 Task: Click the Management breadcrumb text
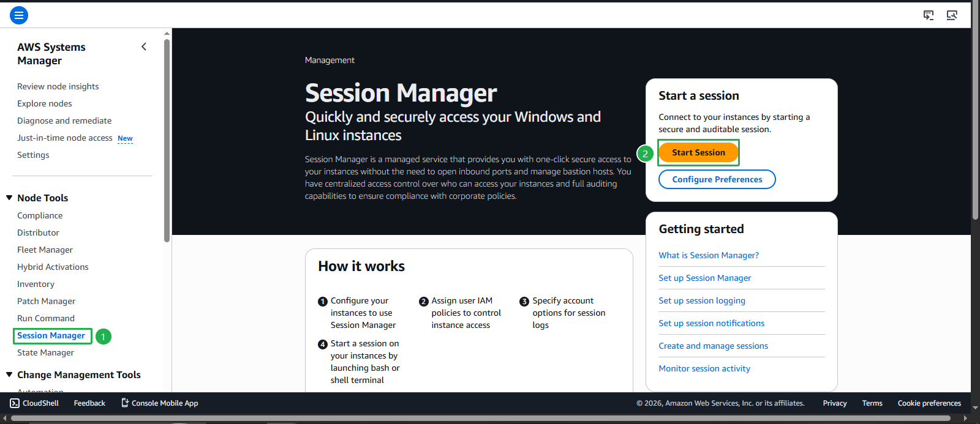coord(330,60)
